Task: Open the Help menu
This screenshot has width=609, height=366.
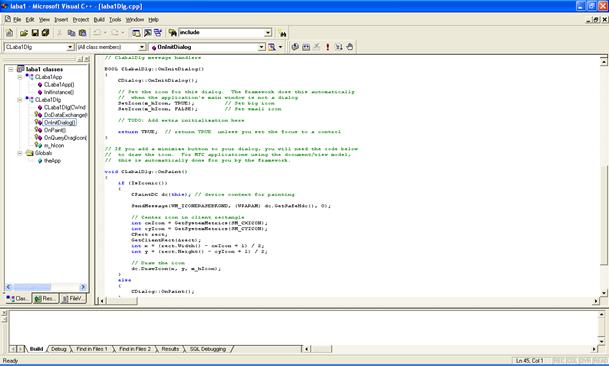Action: [x=153, y=19]
